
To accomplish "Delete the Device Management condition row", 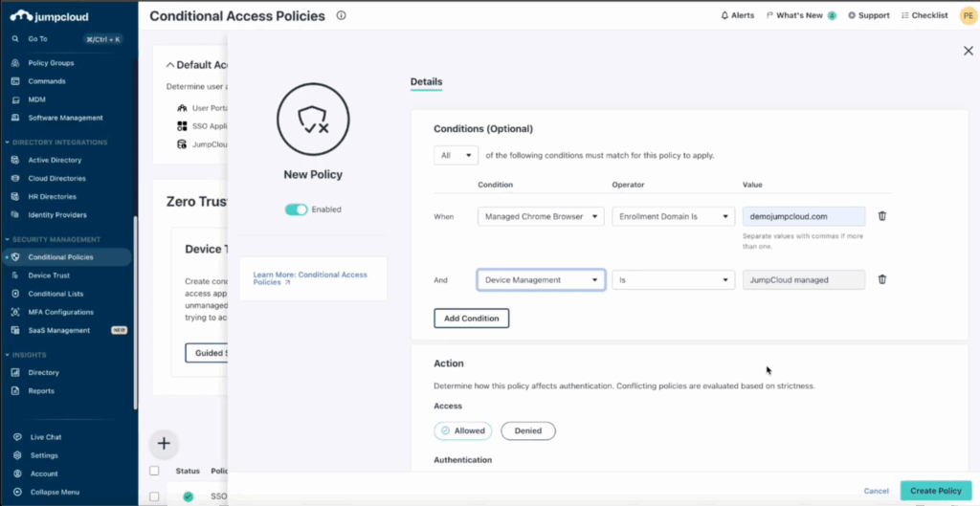I will click(x=881, y=280).
